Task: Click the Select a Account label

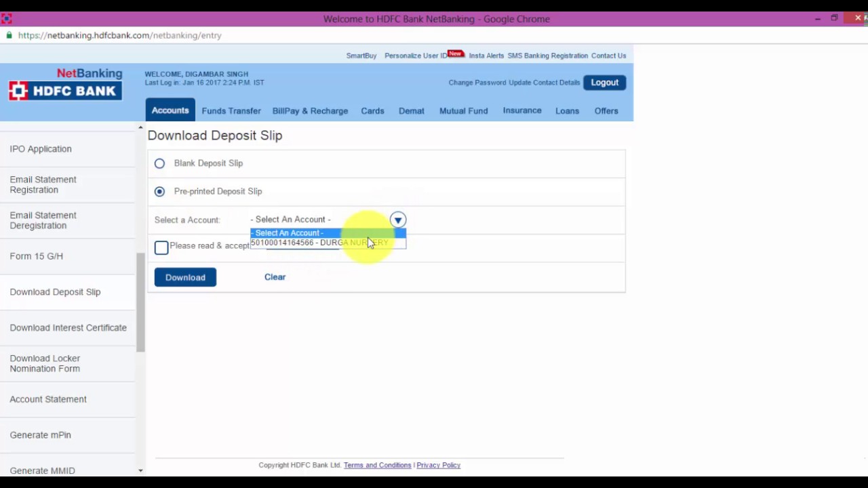Action: point(187,220)
